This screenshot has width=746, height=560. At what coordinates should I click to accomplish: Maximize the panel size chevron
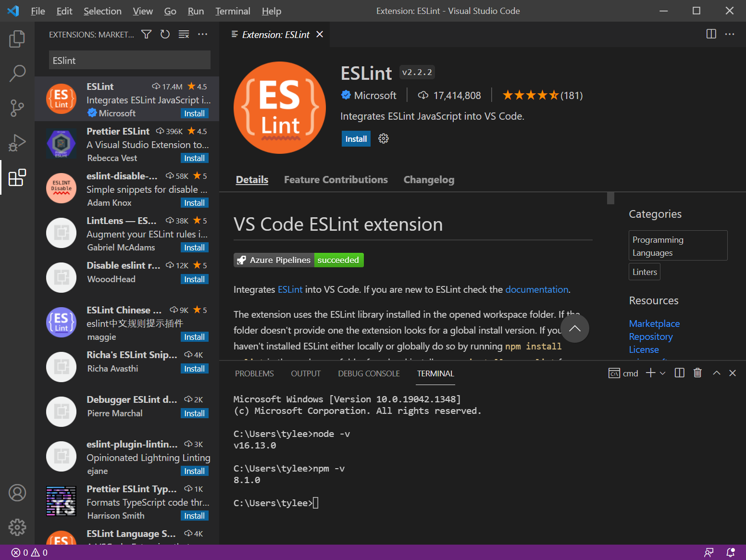(716, 373)
